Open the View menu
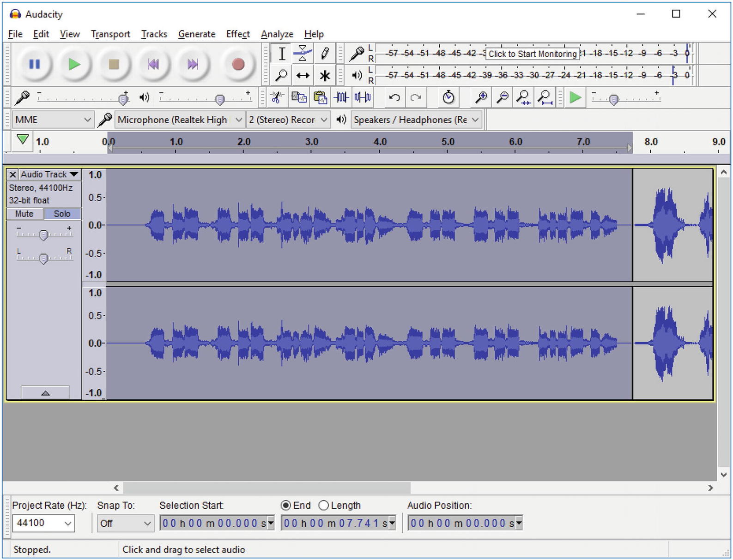 [70, 34]
